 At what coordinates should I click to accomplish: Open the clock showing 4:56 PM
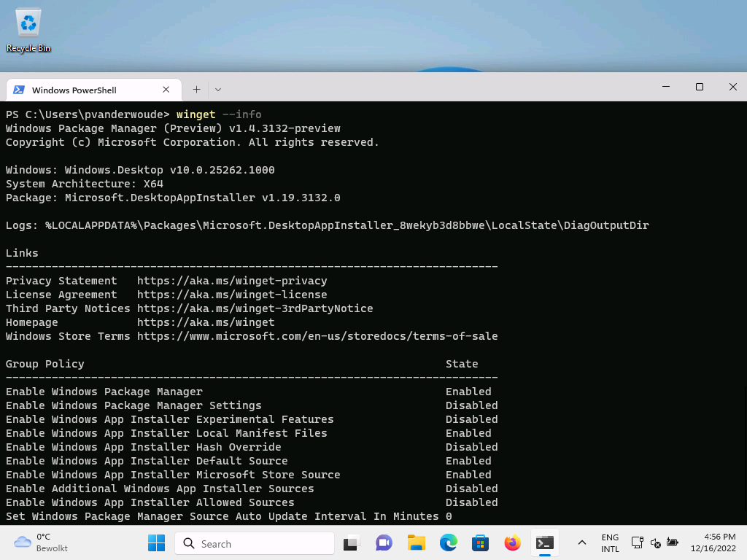coord(713,542)
